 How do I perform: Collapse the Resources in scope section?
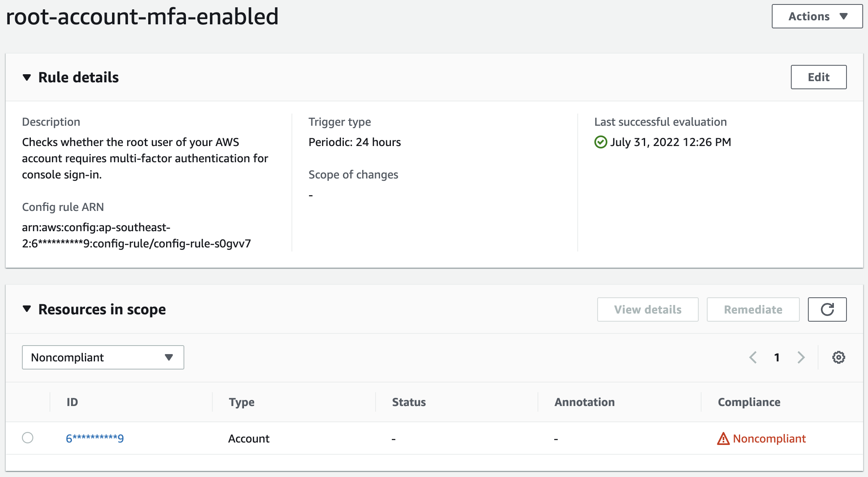[x=27, y=309]
